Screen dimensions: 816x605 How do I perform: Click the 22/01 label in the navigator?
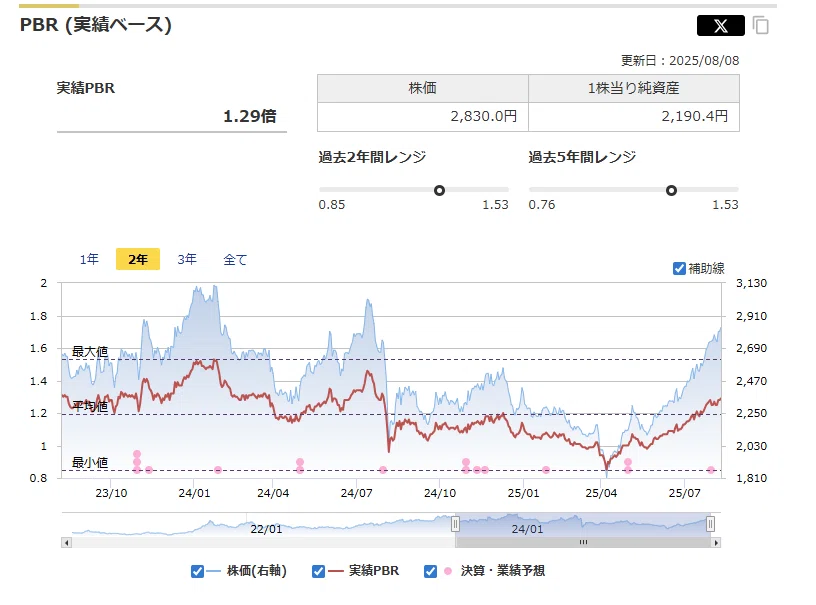point(266,530)
